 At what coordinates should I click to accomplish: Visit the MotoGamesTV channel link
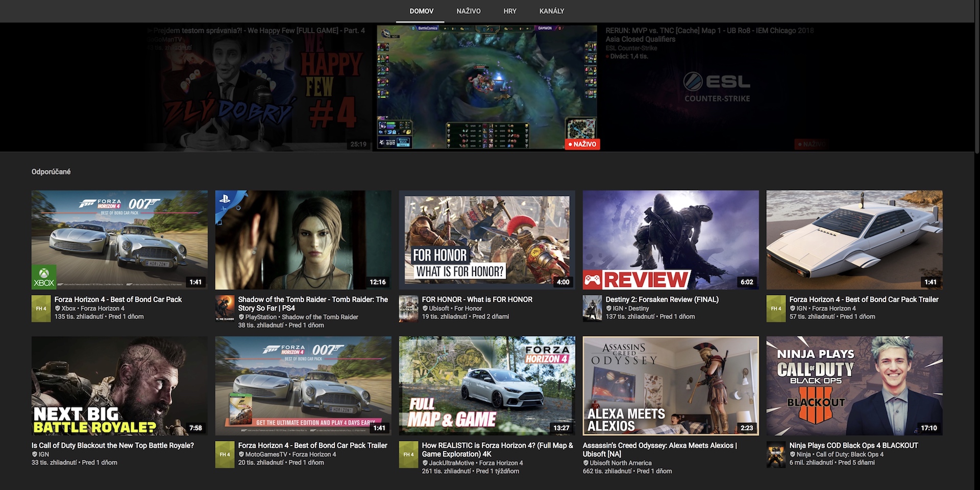point(266,454)
